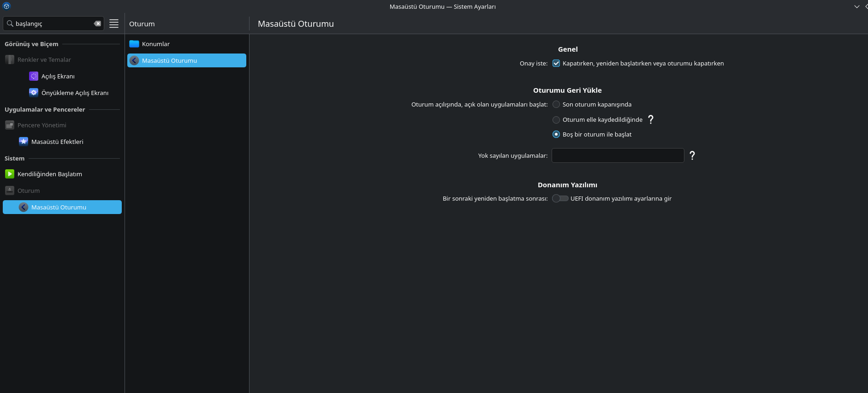
Task: Click the Uygulamalar ve Pencereler section header
Action: click(45, 110)
